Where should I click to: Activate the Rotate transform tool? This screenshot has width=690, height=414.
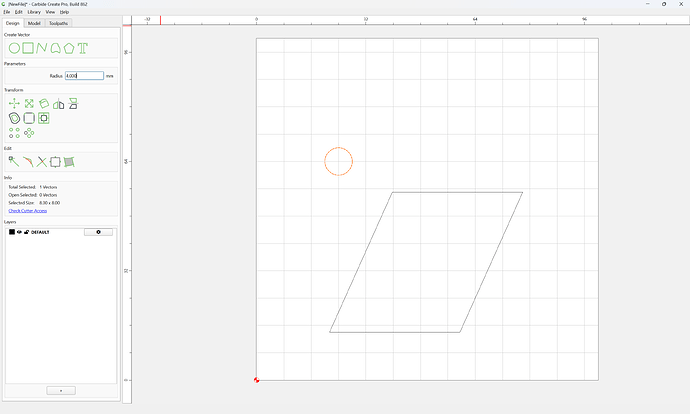(x=44, y=103)
